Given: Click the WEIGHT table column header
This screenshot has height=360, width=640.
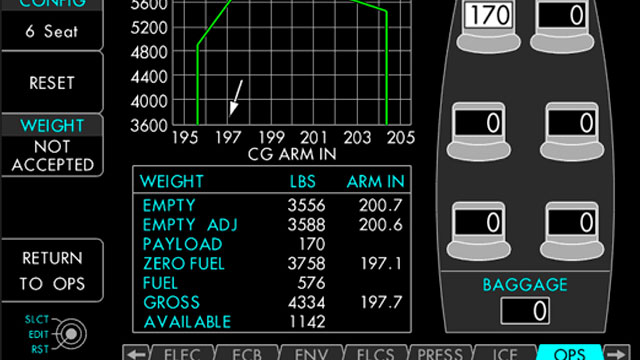Looking at the screenshot, I should (171, 182).
